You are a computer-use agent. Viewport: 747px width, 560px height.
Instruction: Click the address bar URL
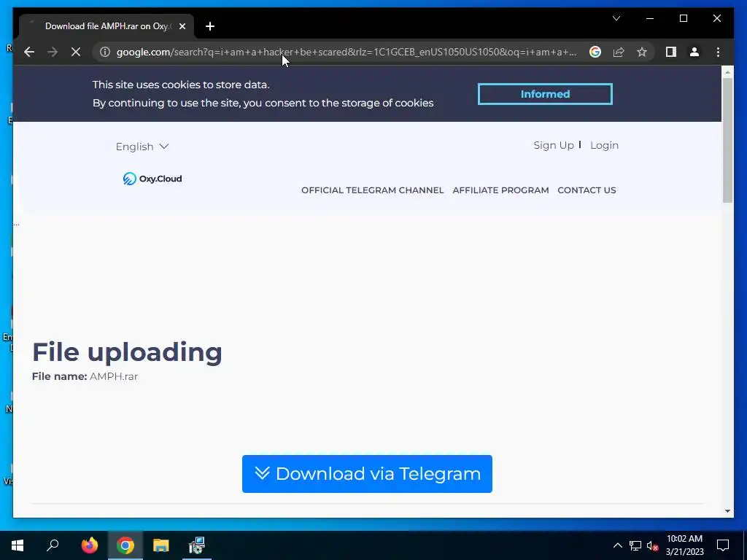click(x=347, y=52)
